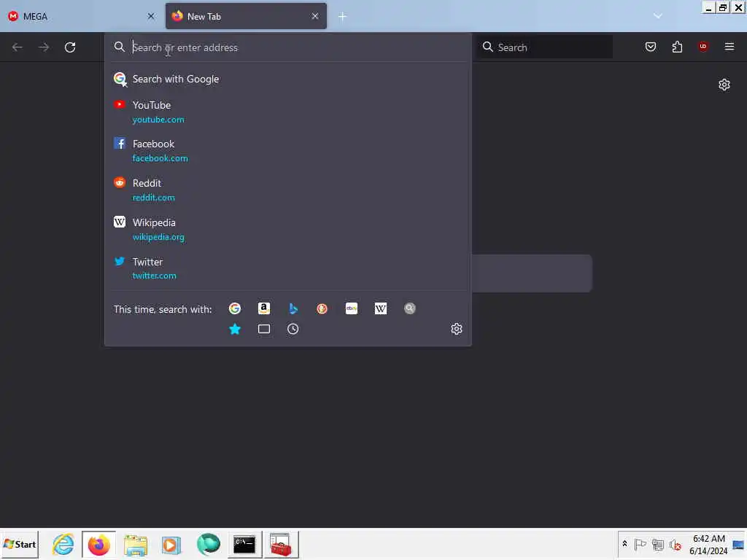Viewport: 747px width, 560px height.
Task: Open the Extensions puzzle icon
Action: click(677, 47)
